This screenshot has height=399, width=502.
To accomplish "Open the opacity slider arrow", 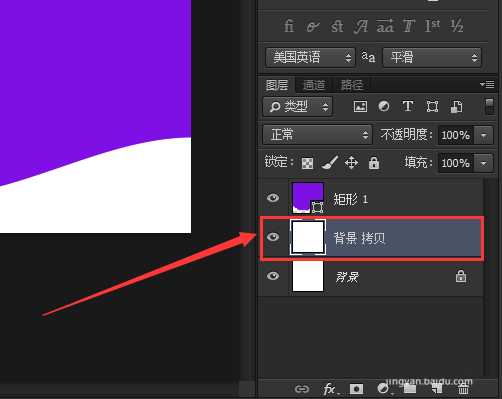I will click(x=483, y=135).
